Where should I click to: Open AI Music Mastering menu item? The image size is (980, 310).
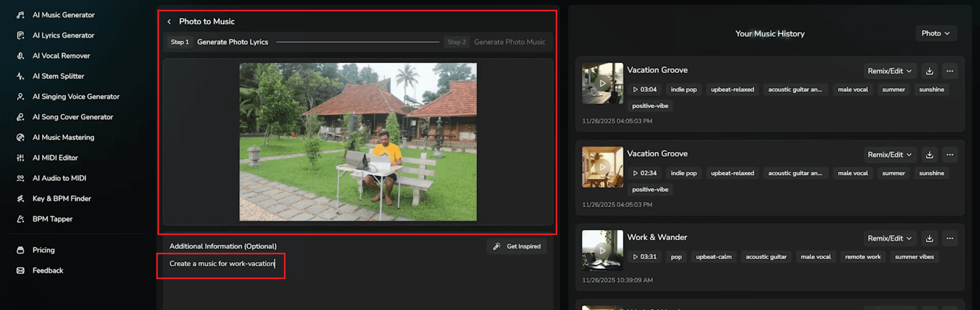pos(63,137)
